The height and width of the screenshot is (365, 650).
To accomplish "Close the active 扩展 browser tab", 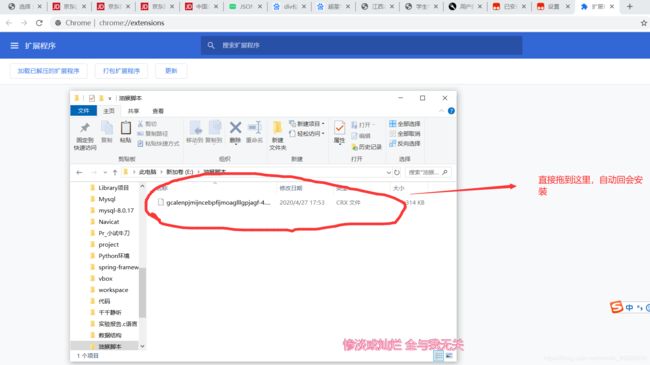I will pos(612,7).
